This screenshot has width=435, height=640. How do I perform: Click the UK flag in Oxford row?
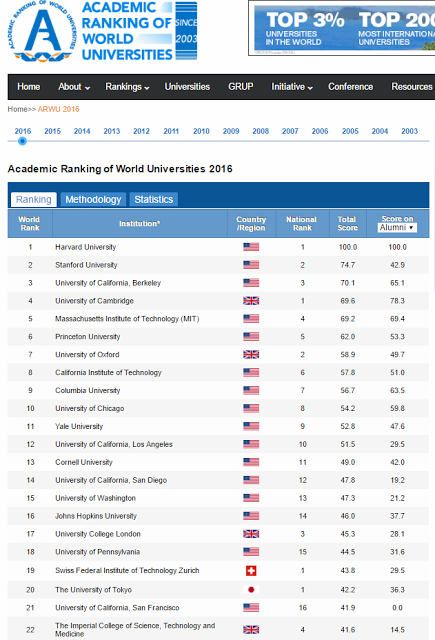(251, 355)
